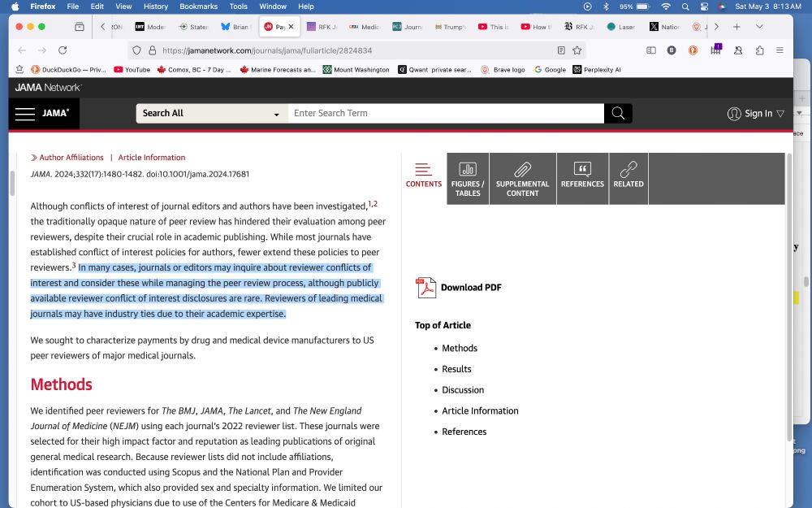Open citation references 1,2 superscript

[x=373, y=204]
